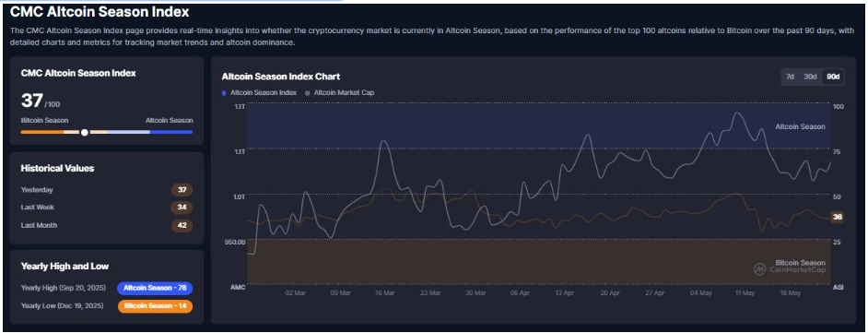
Task: Click the Last Month value 42 badge
Action: (182, 225)
